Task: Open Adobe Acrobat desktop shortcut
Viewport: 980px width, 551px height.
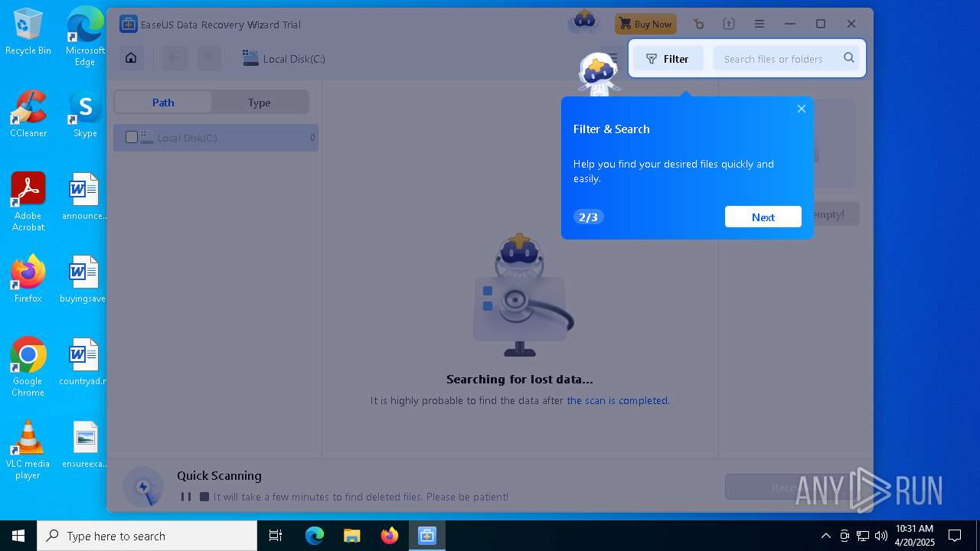Action: click(x=28, y=201)
